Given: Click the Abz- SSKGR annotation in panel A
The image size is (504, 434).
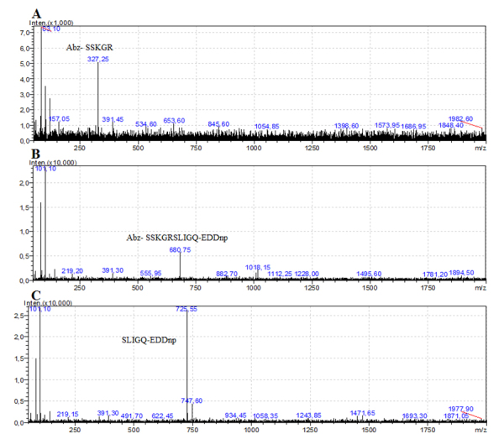Looking at the screenshot, I should pyautogui.click(x=89, y=48).
